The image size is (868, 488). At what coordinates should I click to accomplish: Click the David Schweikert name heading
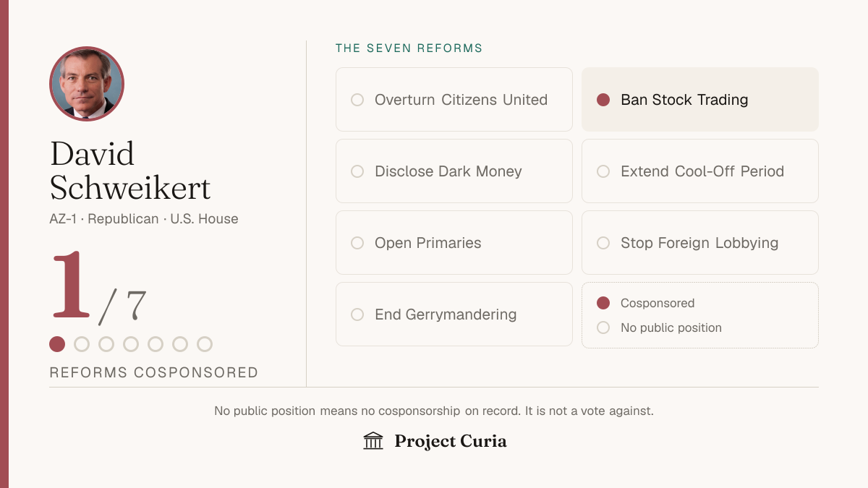point(130,171)
